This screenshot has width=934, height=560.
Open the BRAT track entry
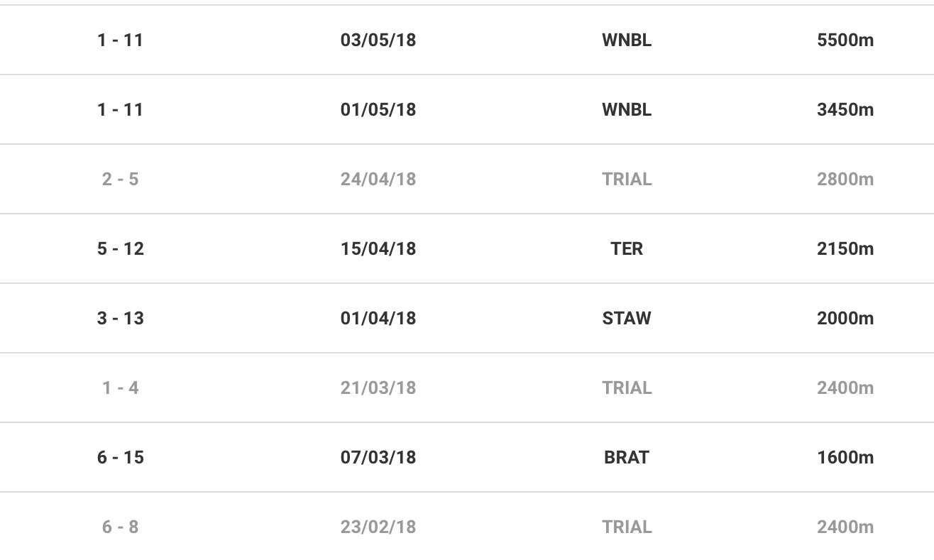[x=626, y=458]
